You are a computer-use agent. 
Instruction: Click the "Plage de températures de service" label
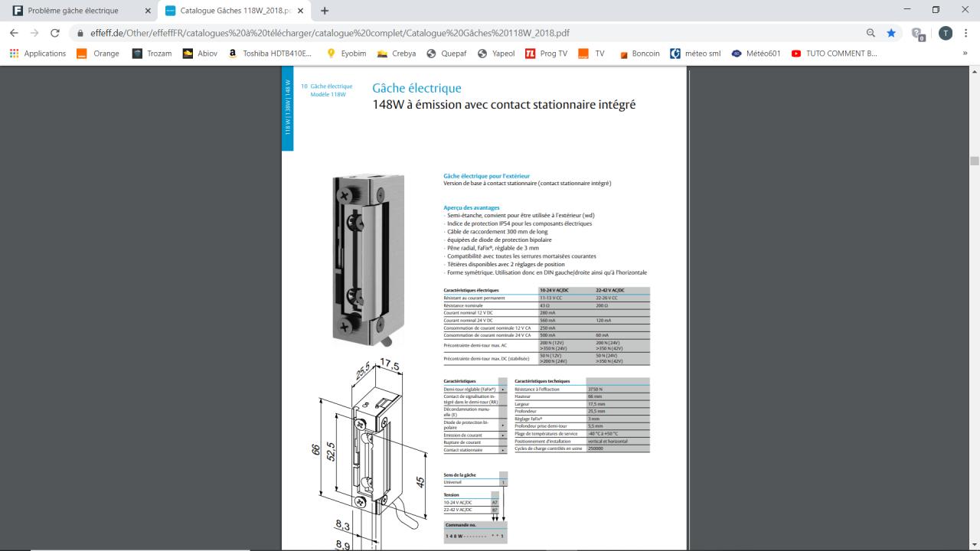click(x=547, y=434)
